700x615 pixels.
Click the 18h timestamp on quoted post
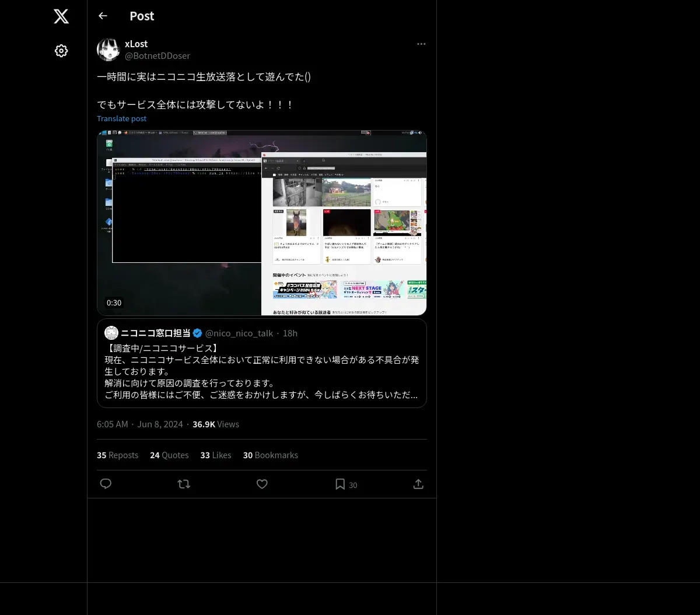coord(290,333)
